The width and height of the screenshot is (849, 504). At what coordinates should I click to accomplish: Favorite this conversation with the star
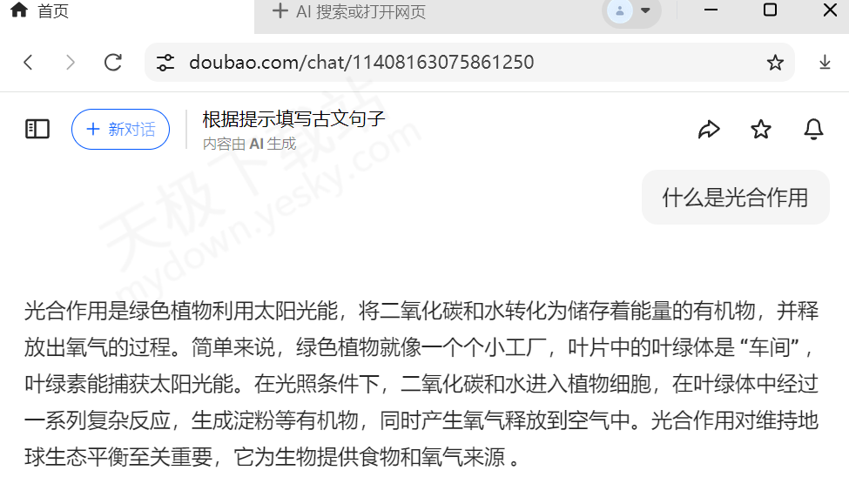point(761,129)
